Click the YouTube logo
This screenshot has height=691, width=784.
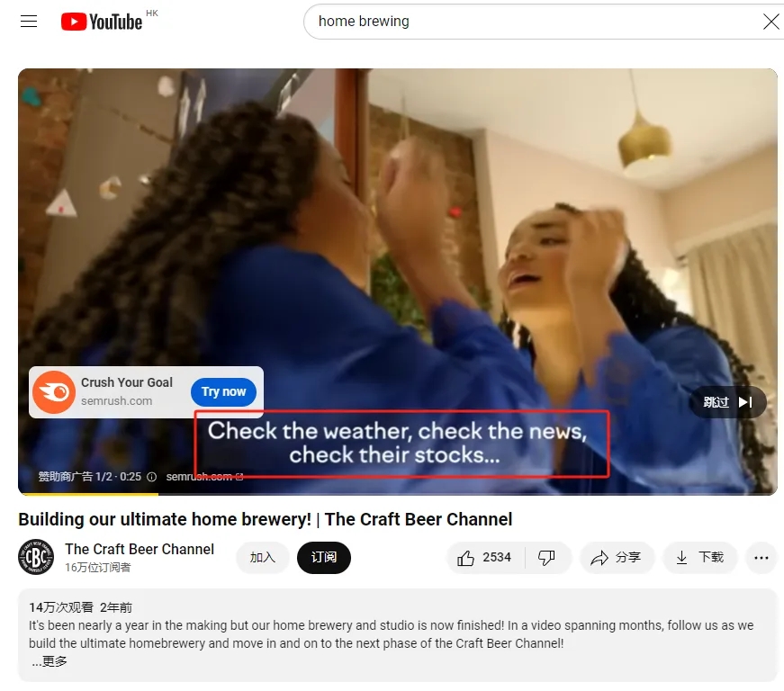pos(99,21)
